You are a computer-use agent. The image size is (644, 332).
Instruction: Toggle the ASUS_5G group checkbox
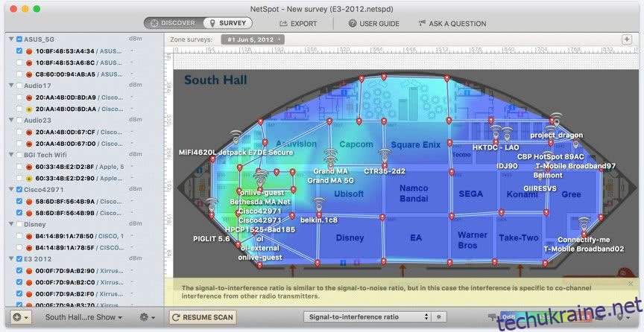(x=19, y=39)
